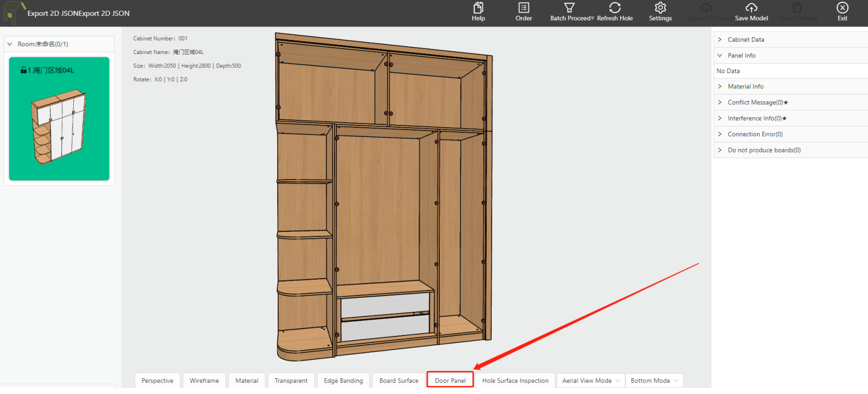Toggle Edge Banding display
Screen dimensions: 868x394
(344, 380)
